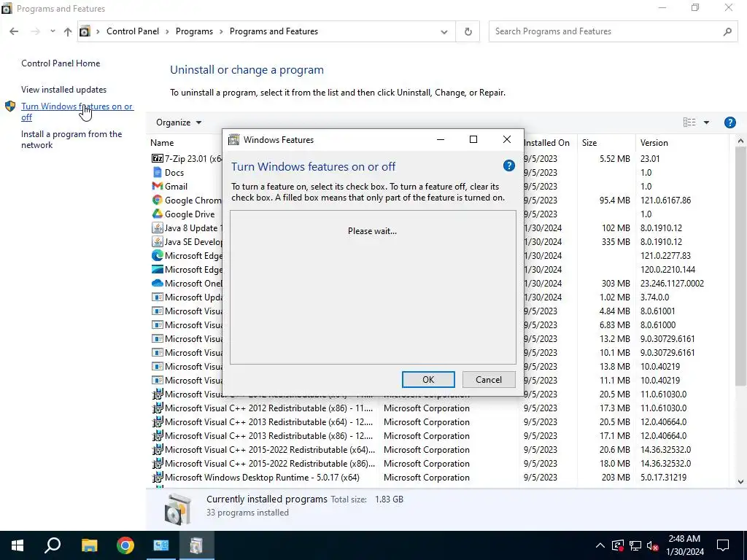This screenshot has width=747, height=560.
Task: Select Microsoft OneDrive cloud icon
Action: point(158,284)
